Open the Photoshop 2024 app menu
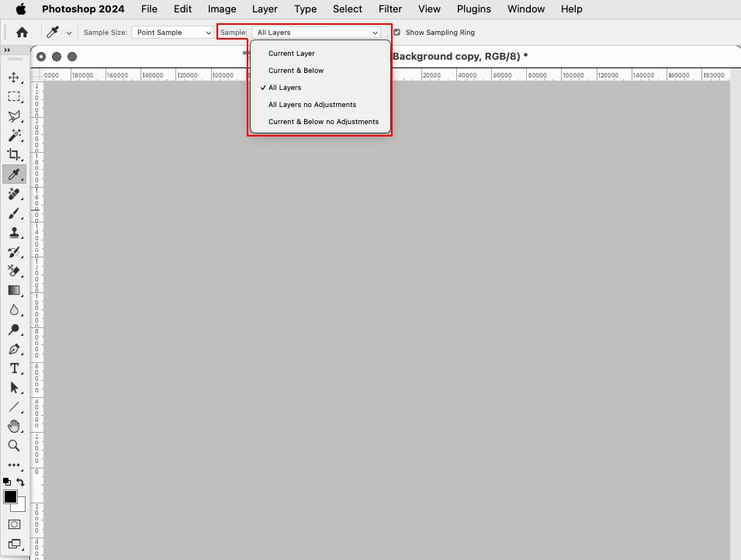 pos(83,9)
